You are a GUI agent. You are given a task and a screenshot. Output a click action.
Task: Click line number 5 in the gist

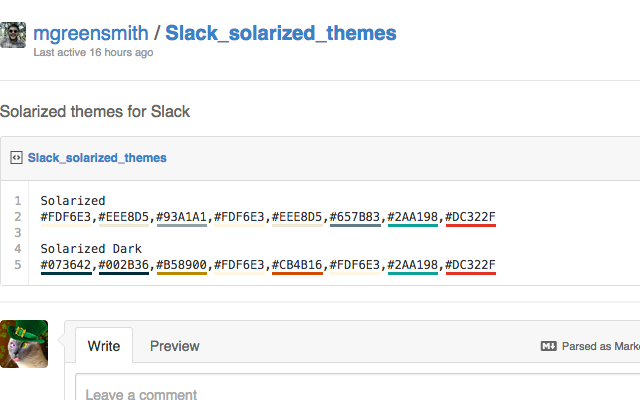tap(18, 264)
